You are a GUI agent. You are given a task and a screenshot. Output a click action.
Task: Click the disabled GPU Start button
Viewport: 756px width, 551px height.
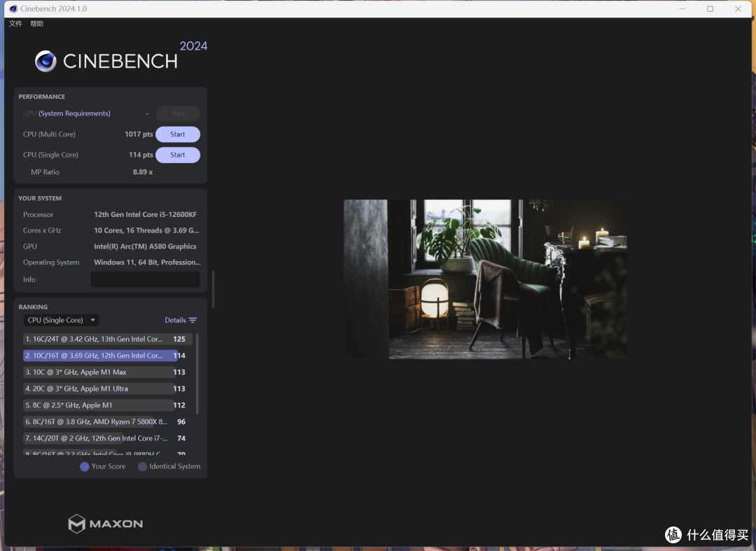coord(177,113)
